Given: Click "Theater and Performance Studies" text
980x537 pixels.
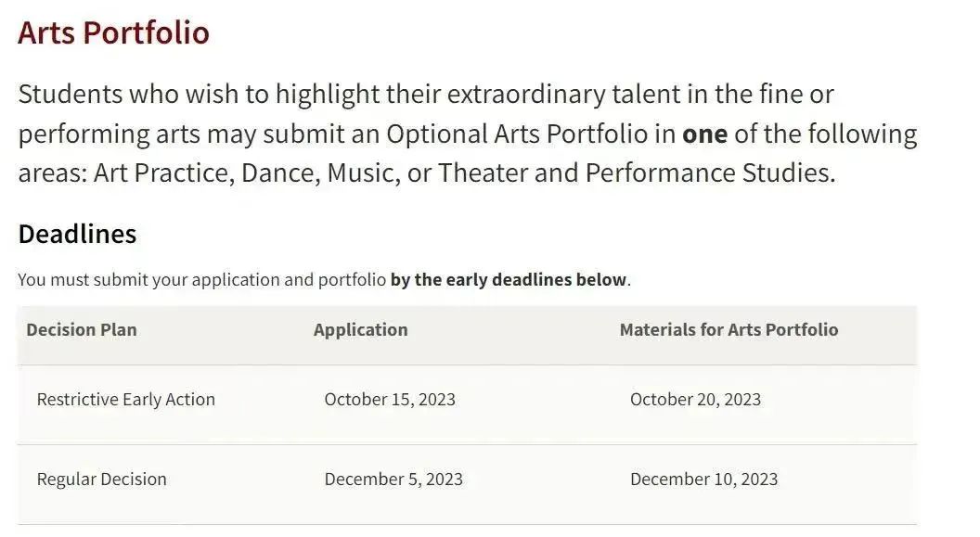Looking at the screenshot, I should coord(635,173).
